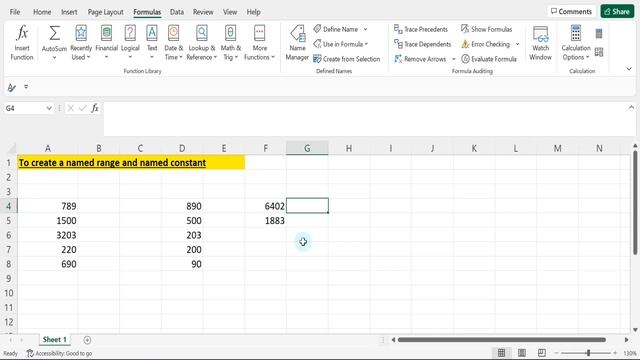Open the Customize Quick Access Toolbar dropdown

click(x=26, y=87)
